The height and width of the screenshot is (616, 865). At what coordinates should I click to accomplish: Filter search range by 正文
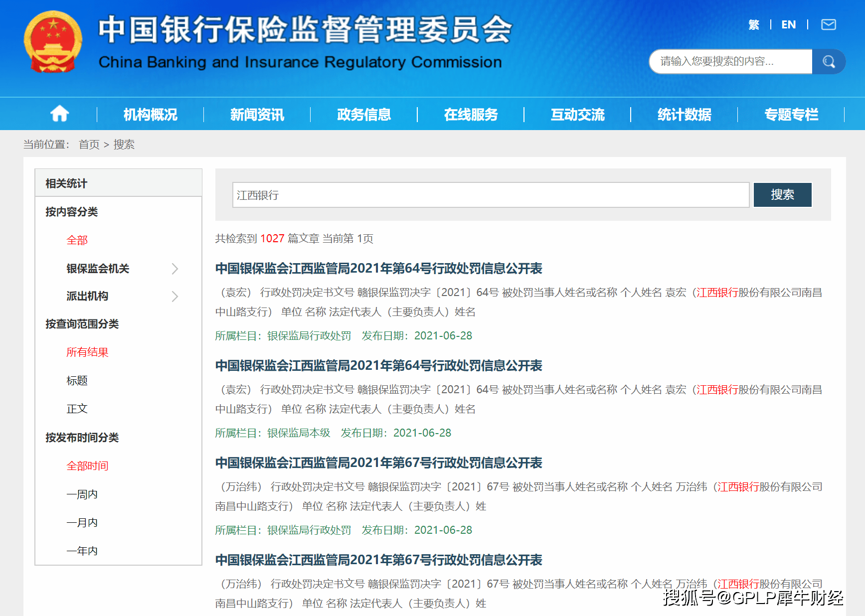click(77, 409)
